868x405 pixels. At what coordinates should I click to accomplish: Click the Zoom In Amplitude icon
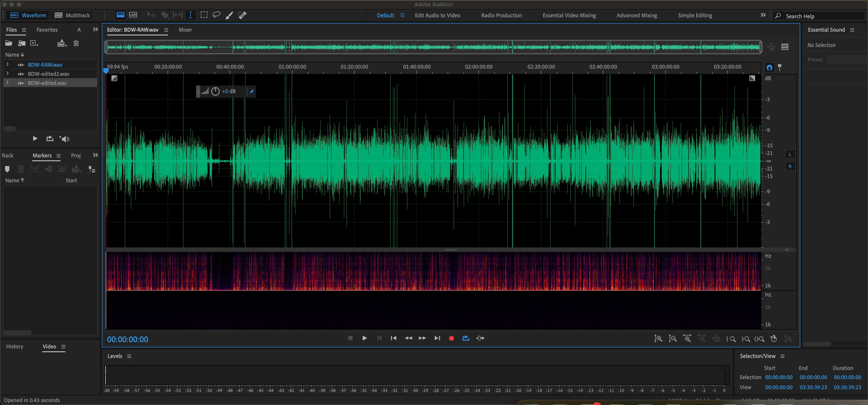click(x=658, y=338)
